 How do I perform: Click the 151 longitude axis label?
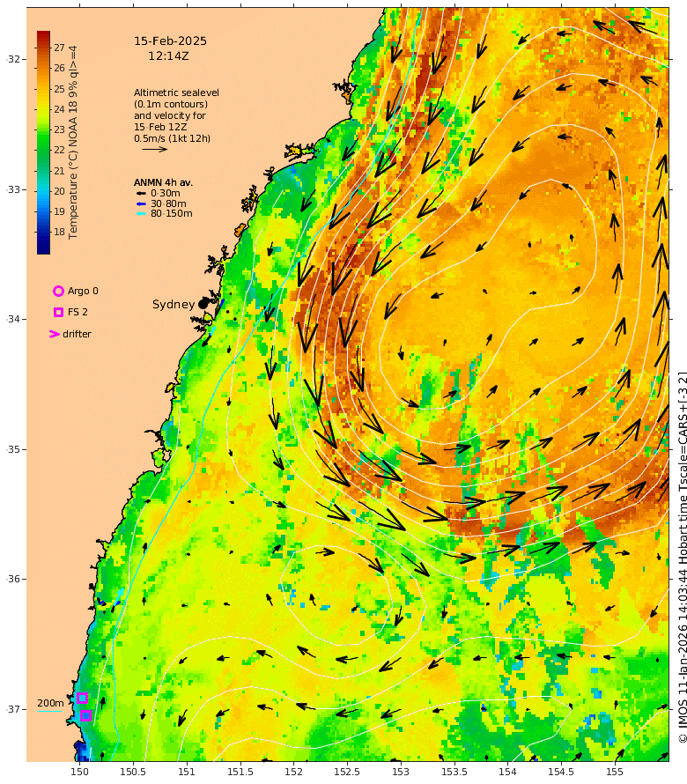(187, 772)
